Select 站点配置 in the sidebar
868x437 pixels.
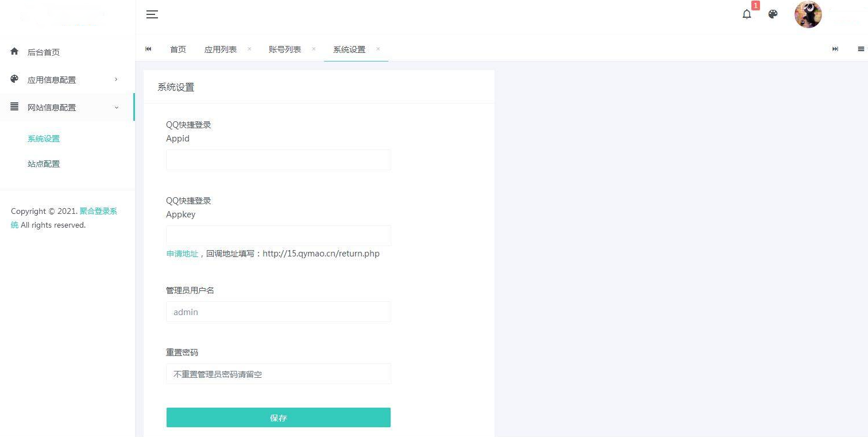point(44,164)
